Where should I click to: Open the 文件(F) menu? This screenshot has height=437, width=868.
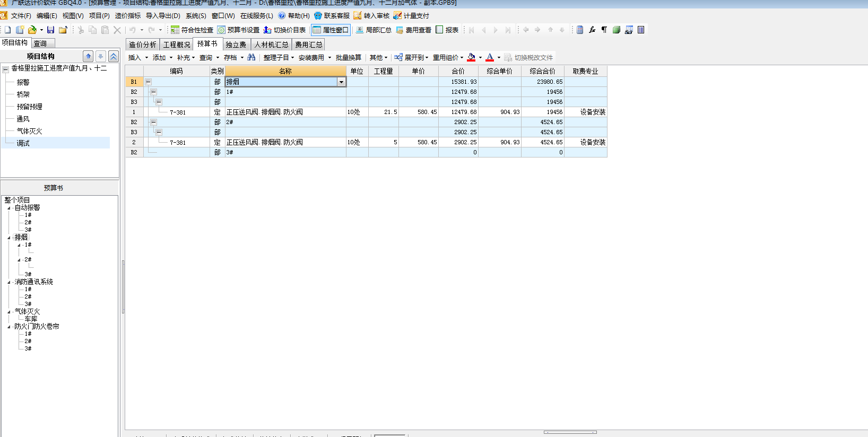point(21,16)
